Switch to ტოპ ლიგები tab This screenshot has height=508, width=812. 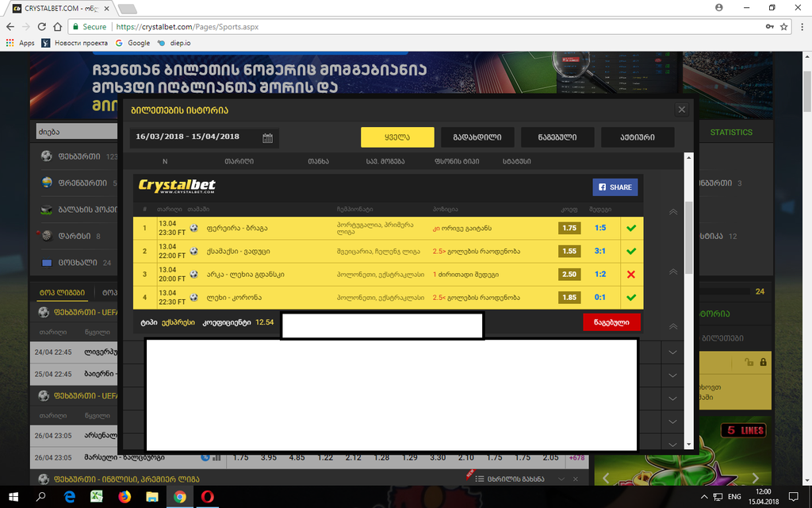pos(62,292)
